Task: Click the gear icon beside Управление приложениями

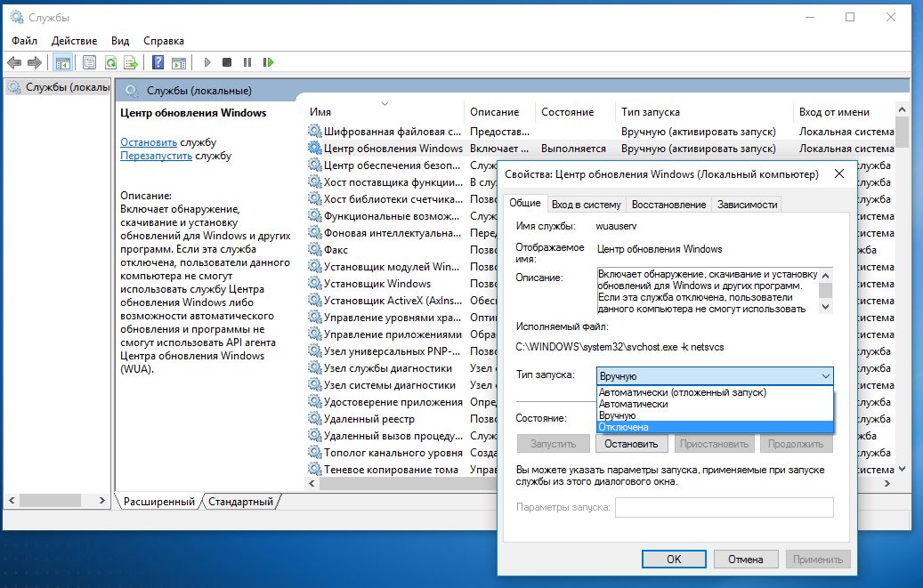Action: (x=315, y=334)
